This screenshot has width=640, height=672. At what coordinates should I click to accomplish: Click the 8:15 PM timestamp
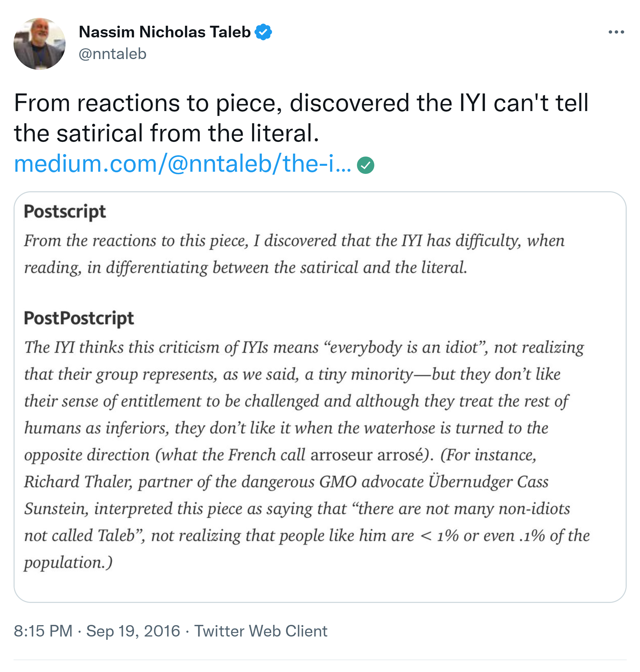pos(43,631)
